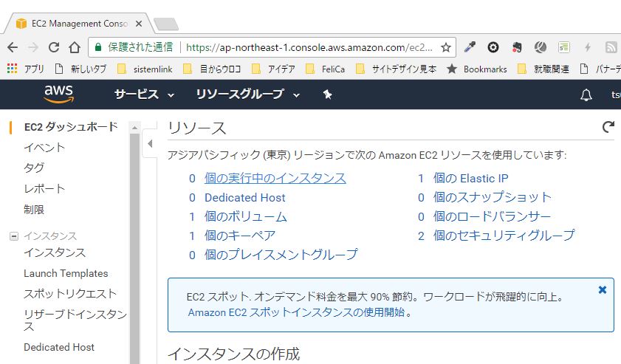Open レポート in the sidebar
Viewport: 621px width, 364px height.
point(44,188)
